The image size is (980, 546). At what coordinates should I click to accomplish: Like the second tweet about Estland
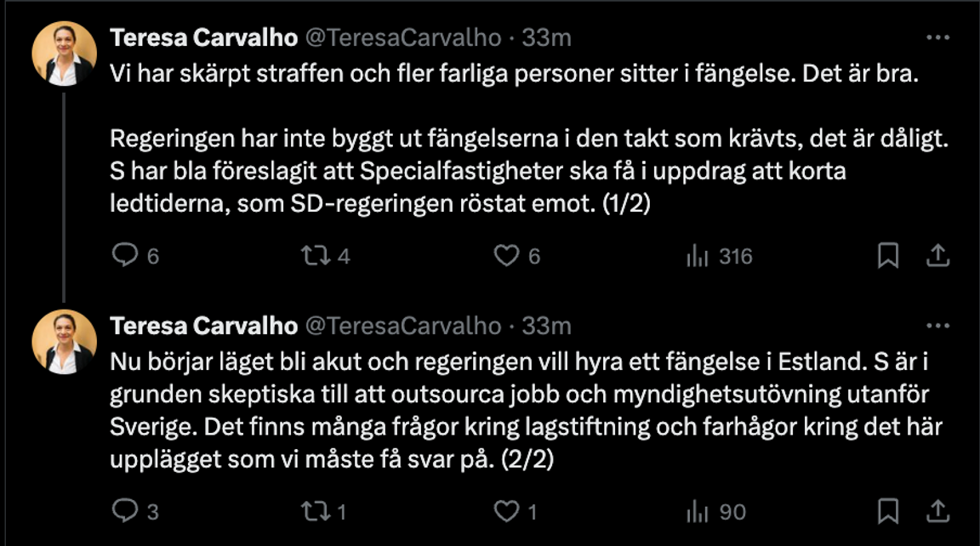pyautogui.click(x=507, y=511)
